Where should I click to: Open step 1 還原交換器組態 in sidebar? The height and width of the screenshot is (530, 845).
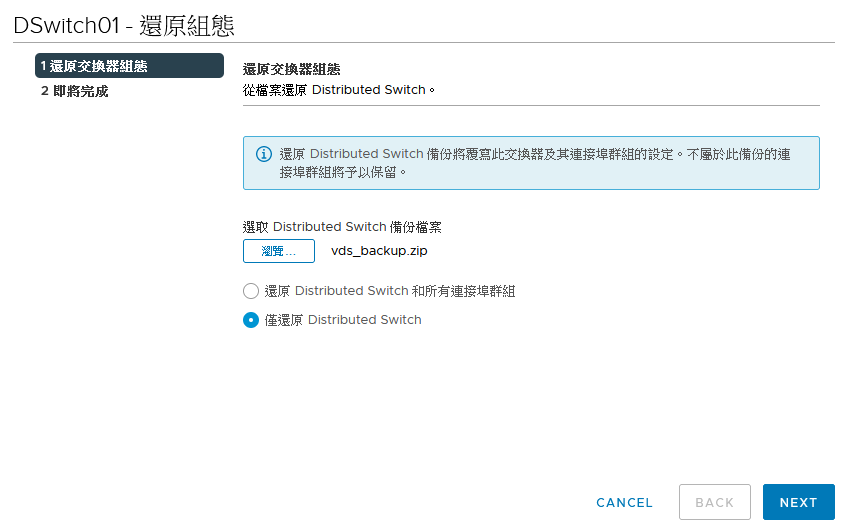(129, 66)
